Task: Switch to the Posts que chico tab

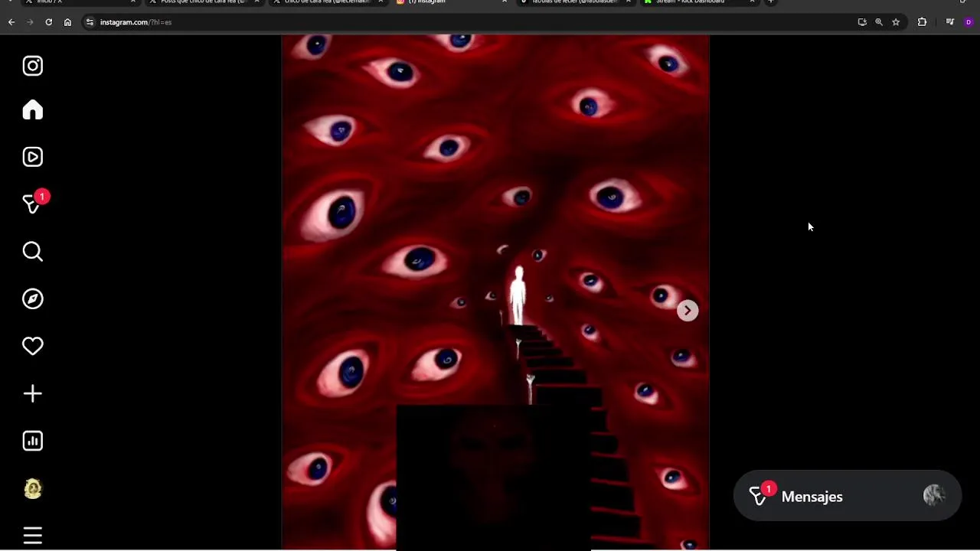Action: point(203,2)
